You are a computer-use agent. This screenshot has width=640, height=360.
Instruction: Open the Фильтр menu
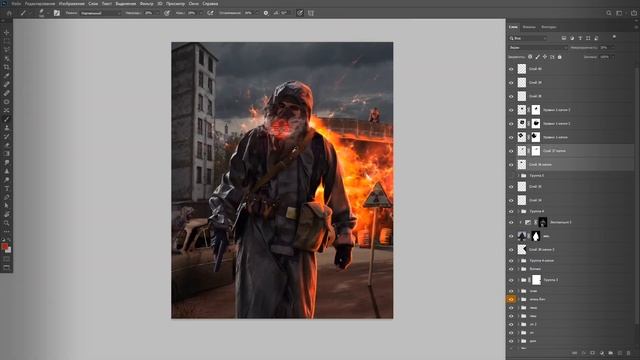pyautogui.click(x=147, y=4)
